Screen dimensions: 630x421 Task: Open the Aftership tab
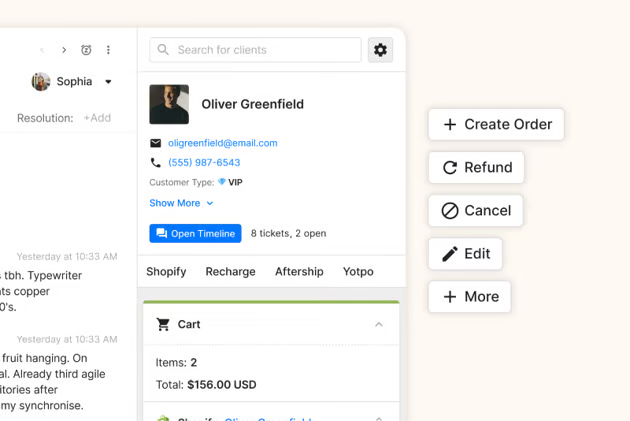point(299,272)
